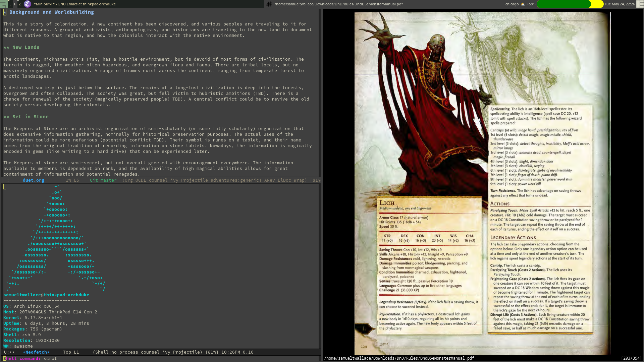Focus the DndD5eMonsterManual.pdf tasklist entry
The height and width of the screenshot is (362, 644).
pyautogui.click(x=338, y=4)
